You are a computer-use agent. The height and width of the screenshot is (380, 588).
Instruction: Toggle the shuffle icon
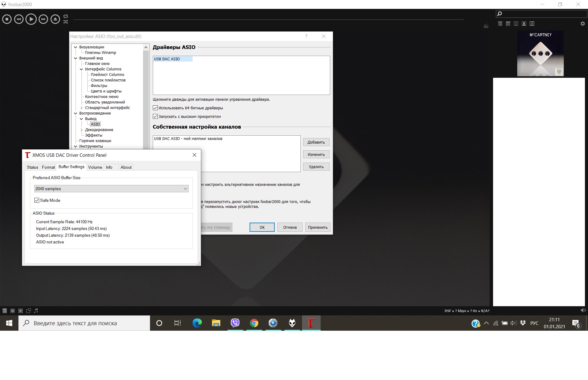[x=66, y=22]
